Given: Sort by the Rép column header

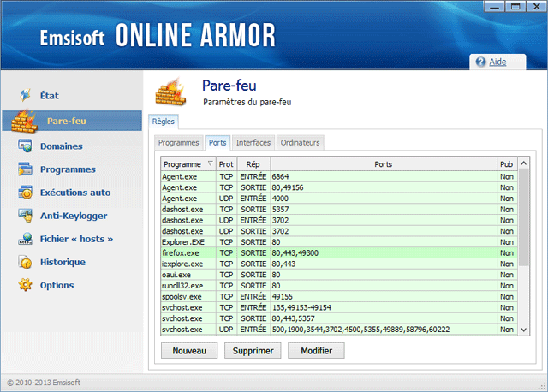Looking at the screenshot, I should tap(253, 163).
